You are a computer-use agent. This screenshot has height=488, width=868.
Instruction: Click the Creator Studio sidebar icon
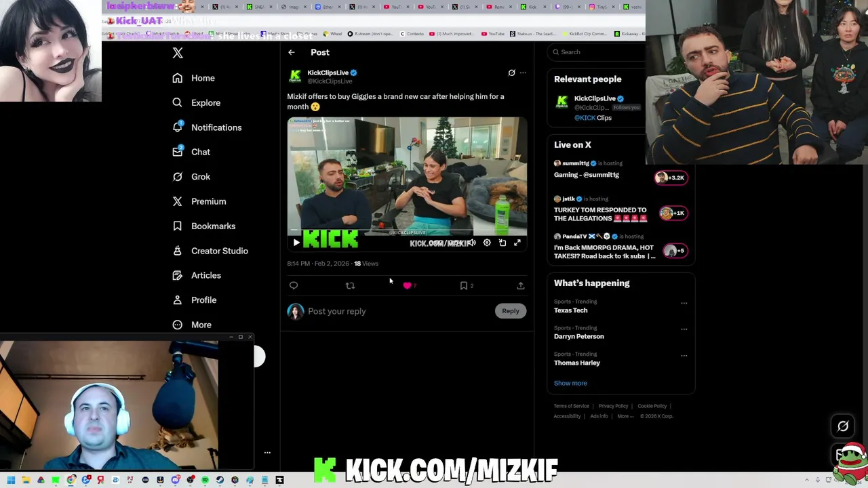177,251
